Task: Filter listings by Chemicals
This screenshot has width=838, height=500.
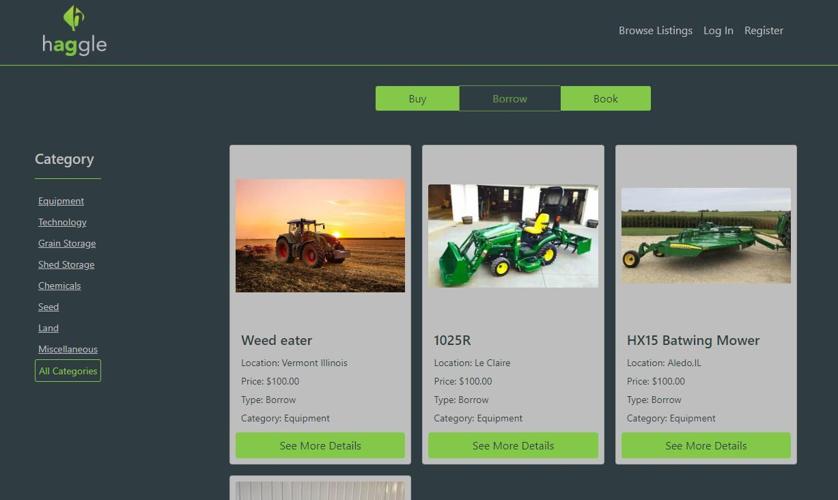Action: [x=59, y=286]
